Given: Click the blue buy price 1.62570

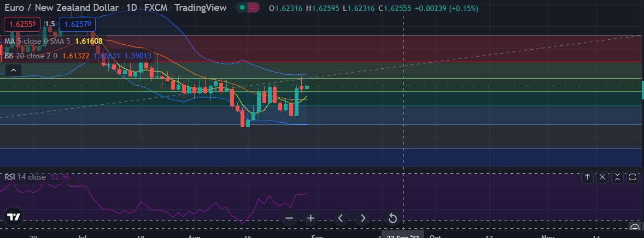Looking at the screenshot, I should pos(78,24).
